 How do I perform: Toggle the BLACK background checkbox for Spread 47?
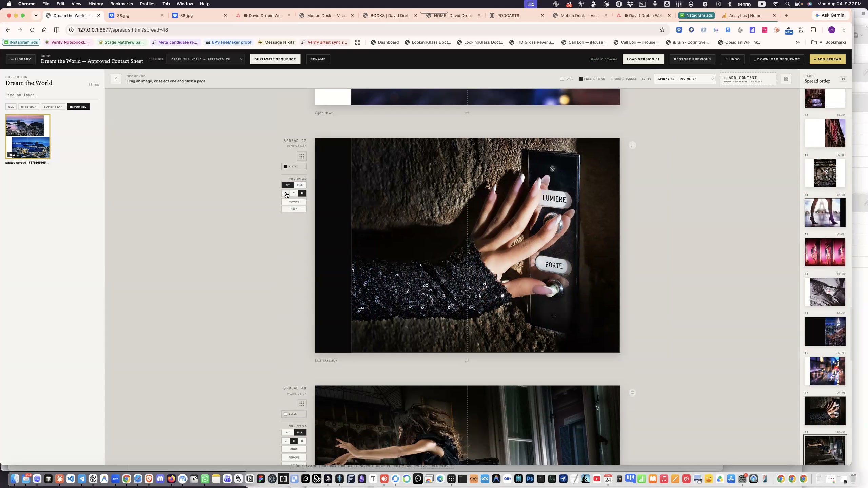(294, 167)
